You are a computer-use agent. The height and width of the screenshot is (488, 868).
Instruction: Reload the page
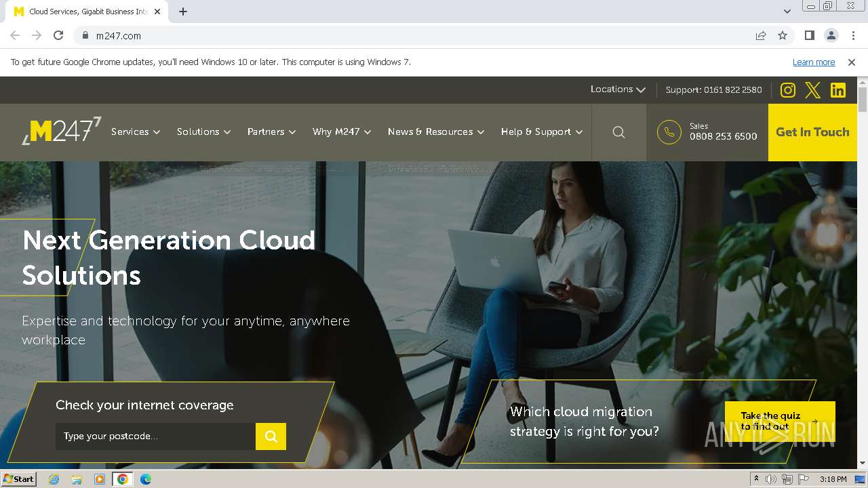pos(58,35)
